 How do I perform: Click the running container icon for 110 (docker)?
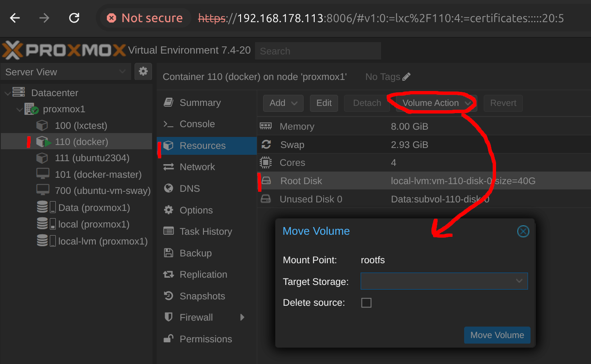point(43,142)
